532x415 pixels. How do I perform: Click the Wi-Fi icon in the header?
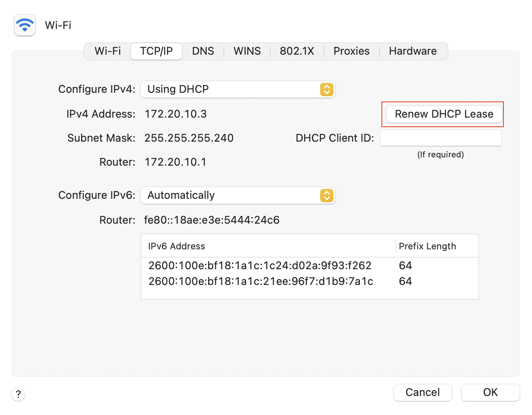(25, 25)
